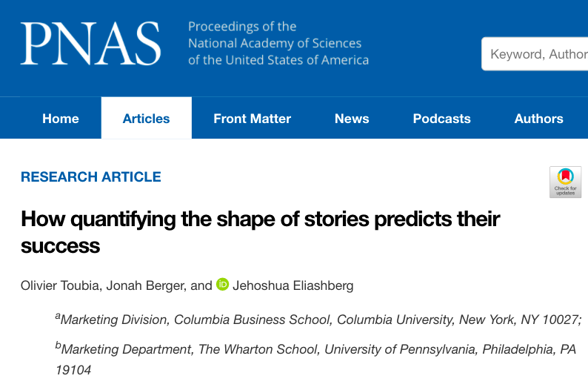The image size is (588, 390).
Task: Select the Articles navigation tab
Action: (x=146, y=119)
